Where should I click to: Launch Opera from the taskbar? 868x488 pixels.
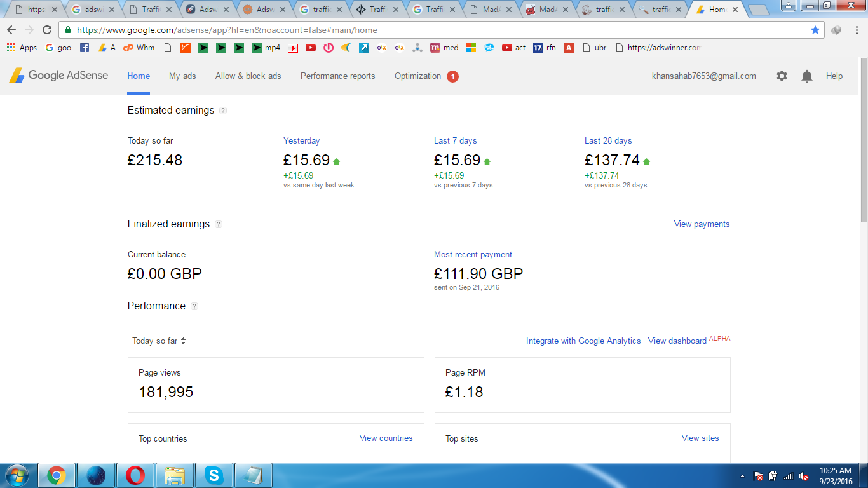click(x=135, y=475)
